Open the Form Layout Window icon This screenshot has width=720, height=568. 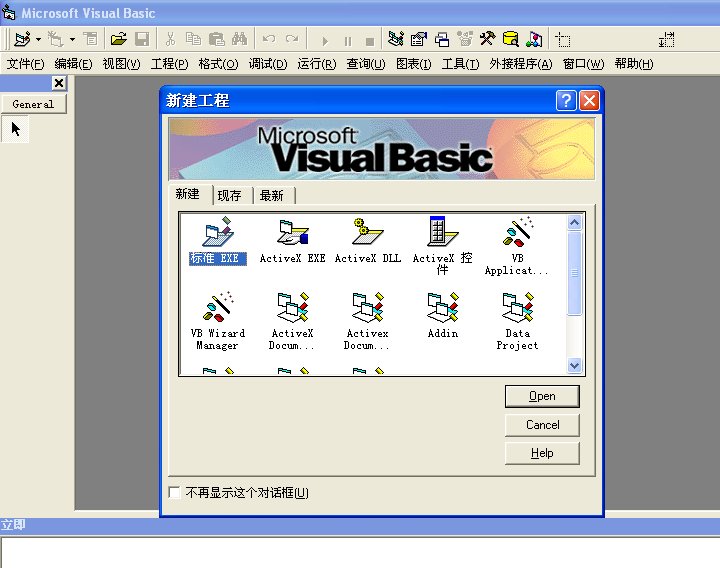click(442, 39)
